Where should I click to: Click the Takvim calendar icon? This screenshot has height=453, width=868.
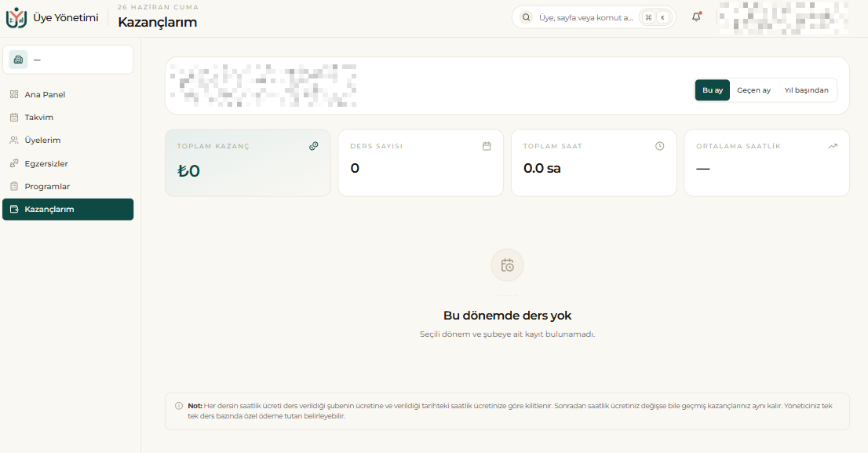[14, 118]
